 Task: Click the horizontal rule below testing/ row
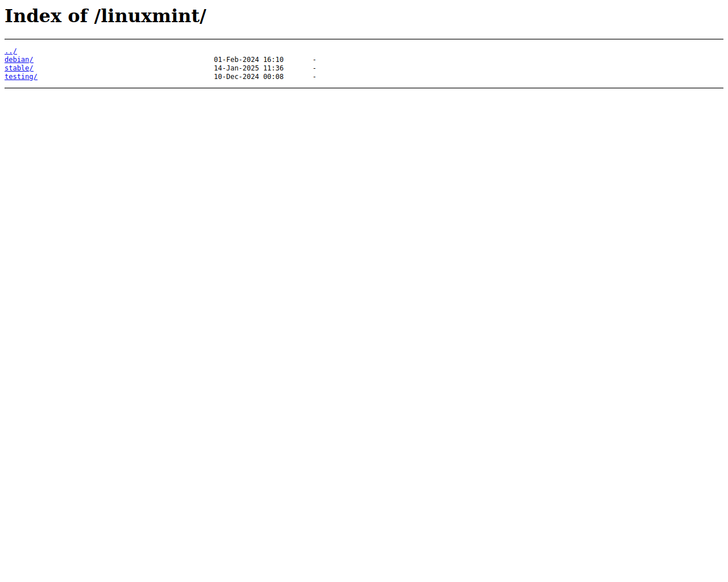point(364,88)
